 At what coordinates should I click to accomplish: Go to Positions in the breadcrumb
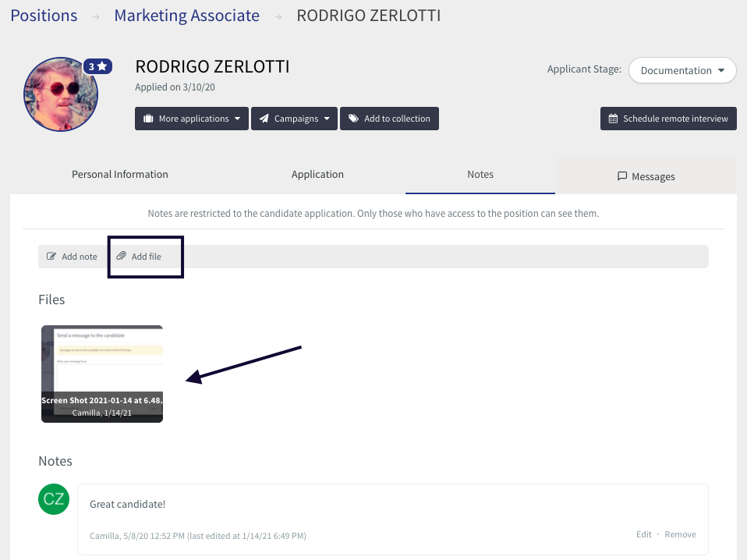(x=44, y=16)
